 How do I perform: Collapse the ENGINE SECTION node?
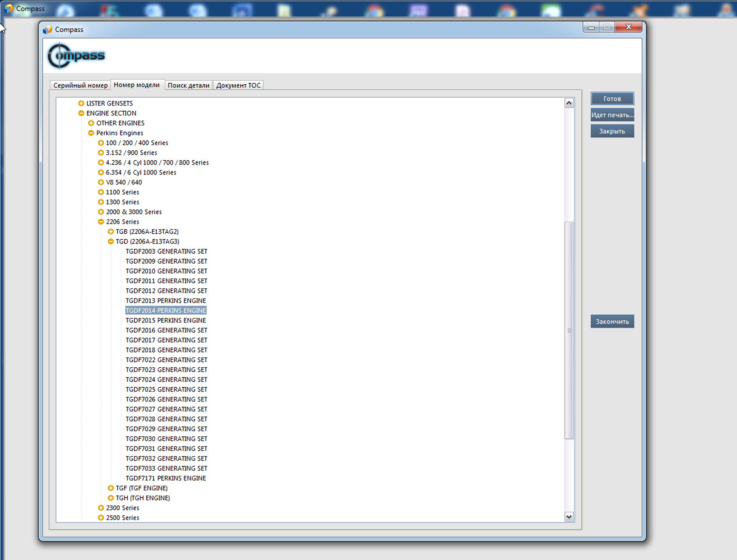[81, 113]
